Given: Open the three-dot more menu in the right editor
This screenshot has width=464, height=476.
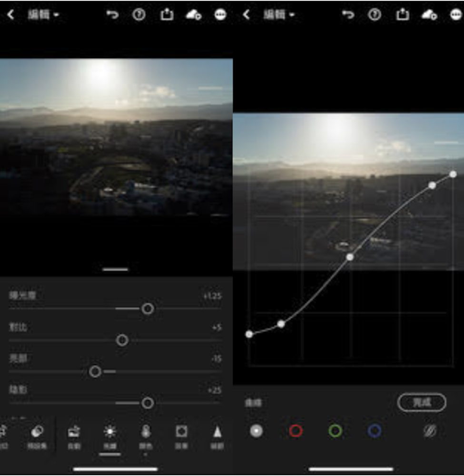Looking at the screenshot, I should [x=455, y=15].
